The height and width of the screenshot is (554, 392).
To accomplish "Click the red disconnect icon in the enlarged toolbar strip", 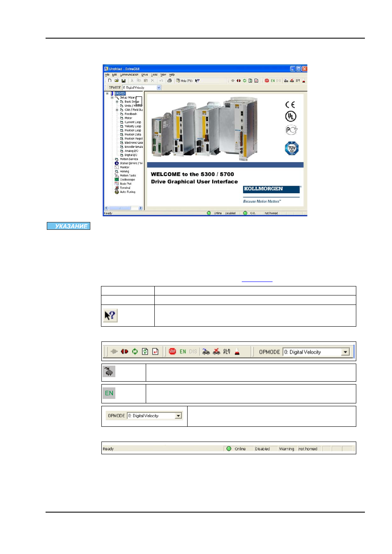I will (124, 352).
